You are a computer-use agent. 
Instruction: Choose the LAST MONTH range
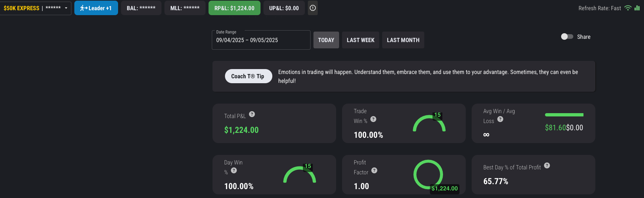(403, 40)
